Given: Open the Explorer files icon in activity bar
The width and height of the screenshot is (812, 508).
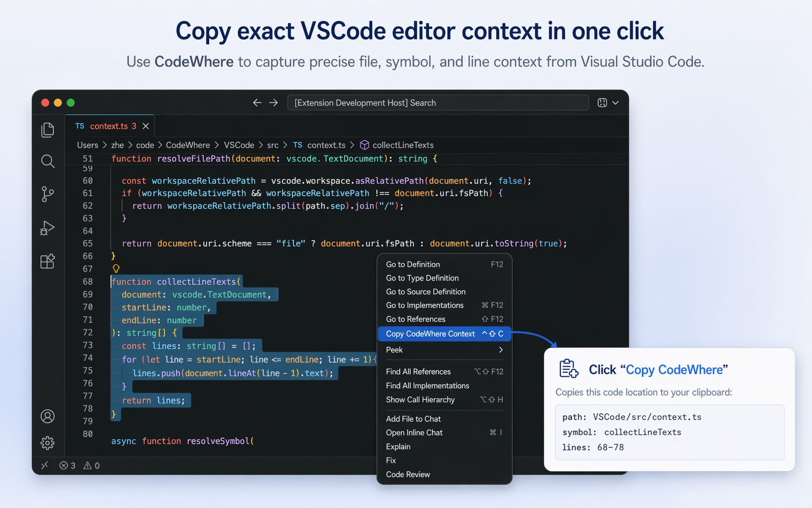Looking at the screenshot, I should (x=48, y=130).
